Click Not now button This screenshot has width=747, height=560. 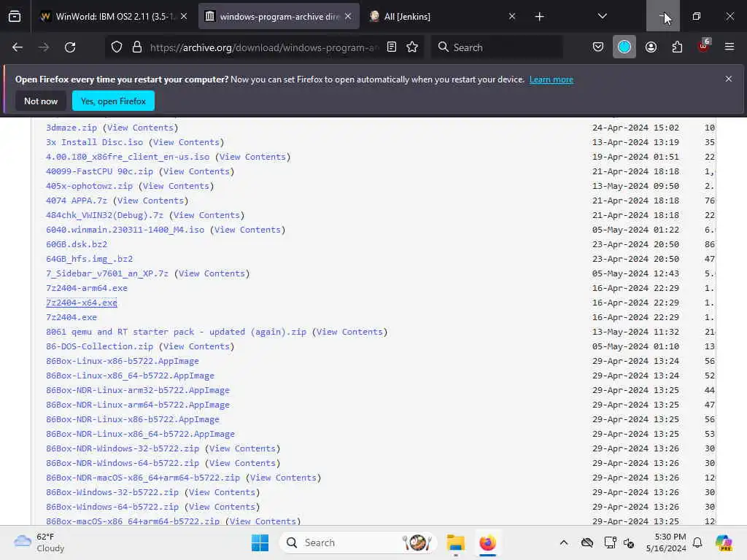click(x=41, y=101)
